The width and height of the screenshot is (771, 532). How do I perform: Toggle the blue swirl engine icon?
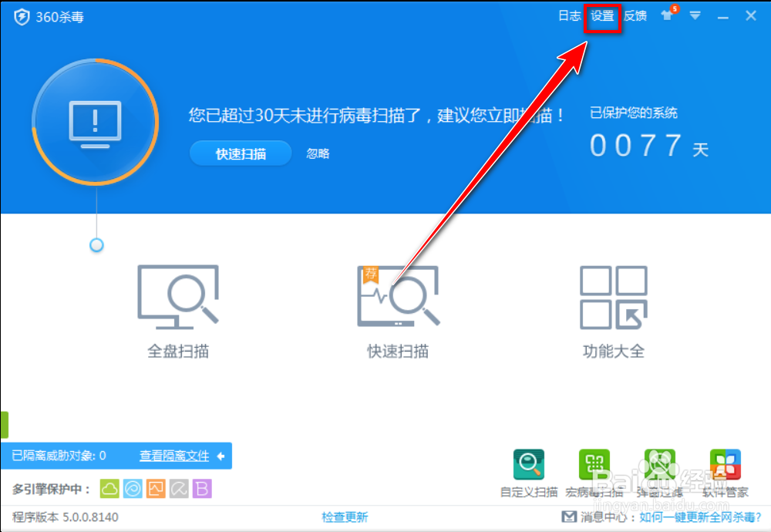[x=133, y=489]
